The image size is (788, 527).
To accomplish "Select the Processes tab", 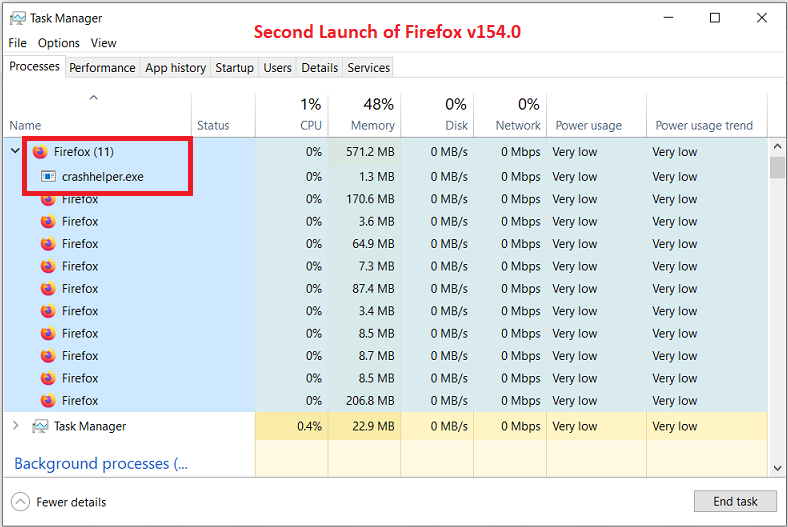I will pyautogui.click(x=34, y=66).
